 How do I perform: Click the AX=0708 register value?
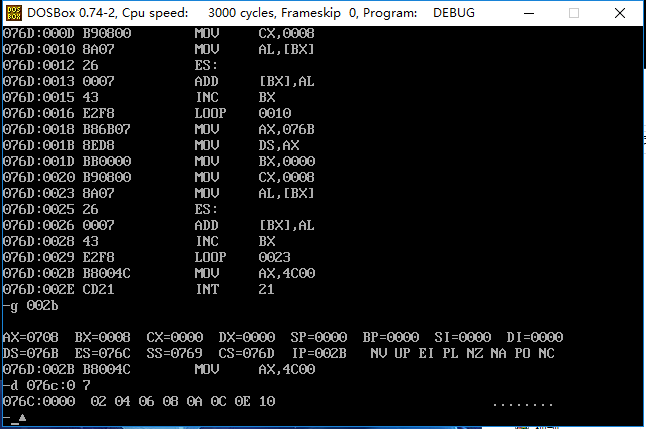30,338
